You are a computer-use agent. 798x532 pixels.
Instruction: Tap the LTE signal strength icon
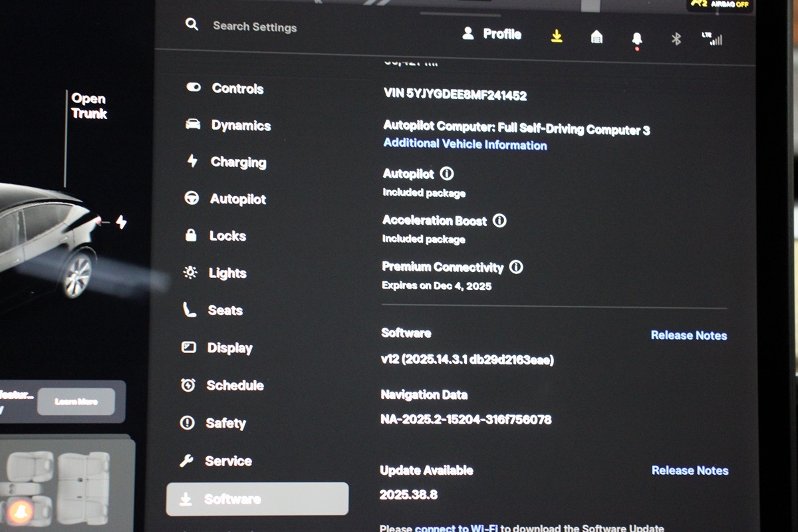click(x=712, y=39)
